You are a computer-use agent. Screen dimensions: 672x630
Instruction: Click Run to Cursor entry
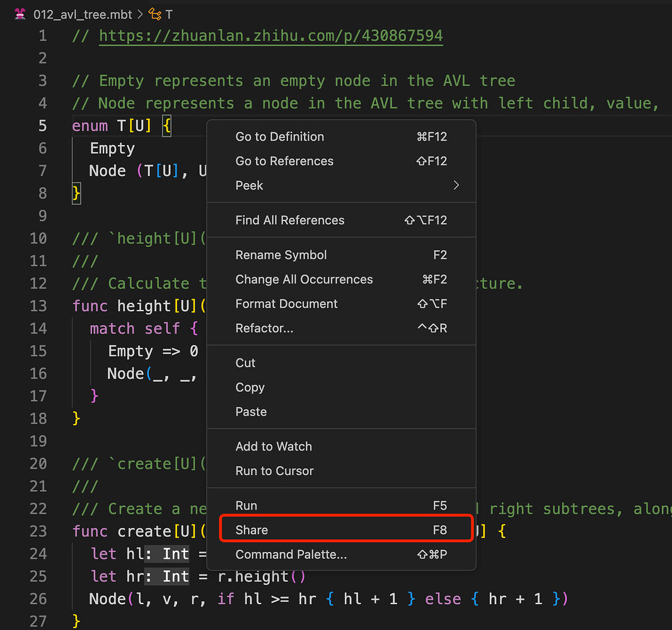274,471
